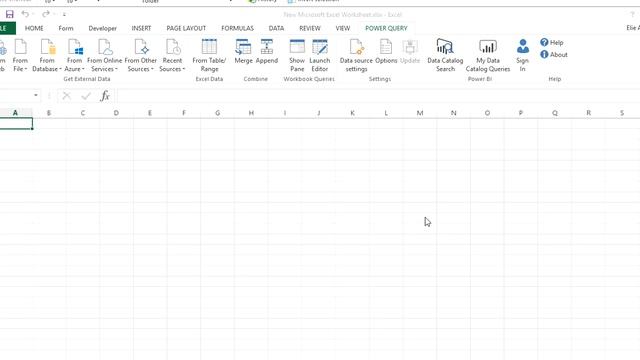
Task: Select column S header
Action: tap(622, 113)
